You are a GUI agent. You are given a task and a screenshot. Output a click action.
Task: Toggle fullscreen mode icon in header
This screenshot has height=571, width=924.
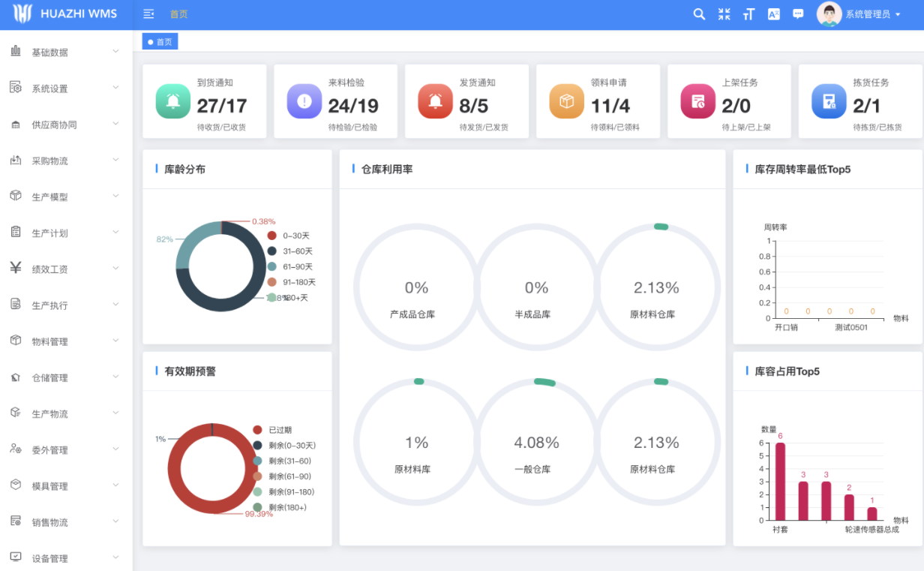(724, 14)
